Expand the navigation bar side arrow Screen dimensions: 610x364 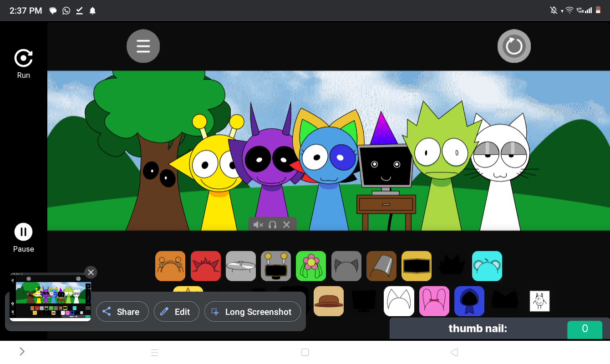(22, 351)
